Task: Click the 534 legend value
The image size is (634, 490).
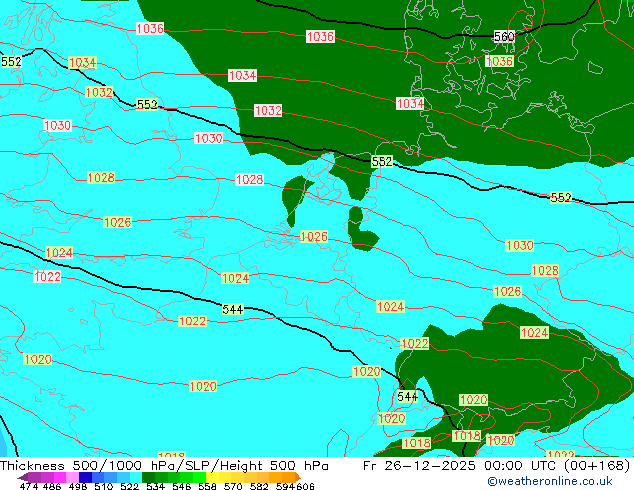Action: [155, 486]
